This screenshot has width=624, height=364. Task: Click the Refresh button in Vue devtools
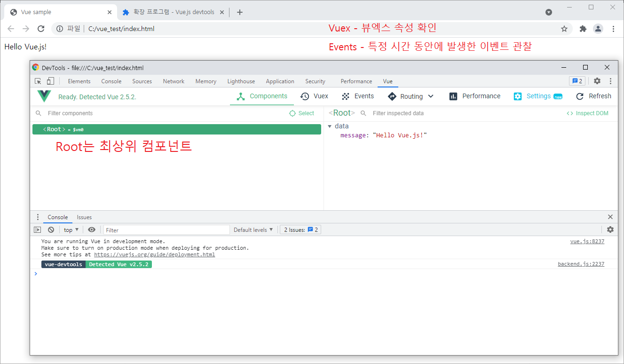point(593,96)
